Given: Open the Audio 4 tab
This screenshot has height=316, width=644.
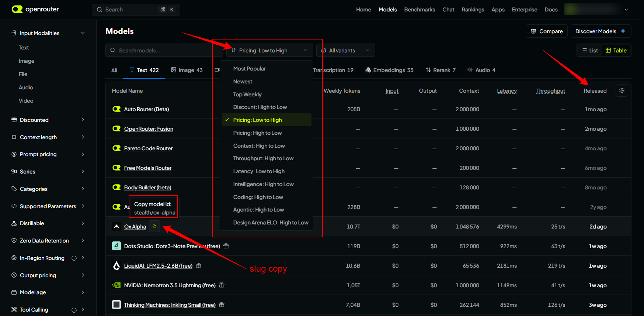Looking at the screenshot, I should [481, 70].
